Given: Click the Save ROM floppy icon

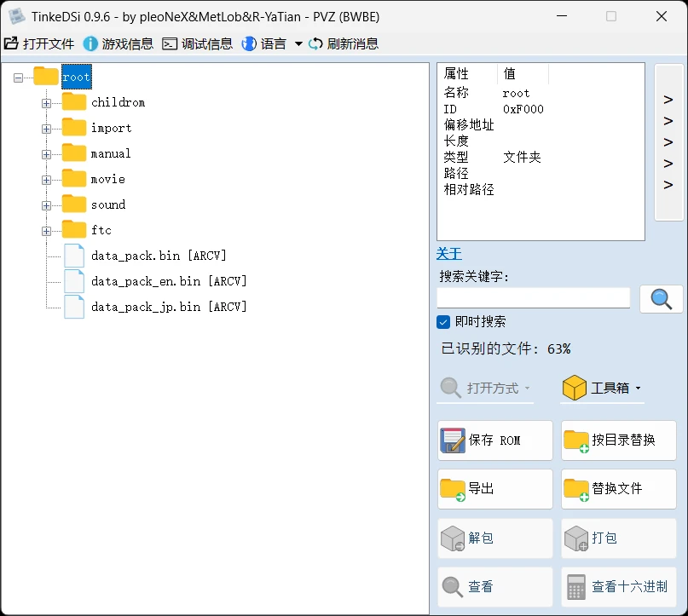Looking at the screenshot, I should click(452, 440).
